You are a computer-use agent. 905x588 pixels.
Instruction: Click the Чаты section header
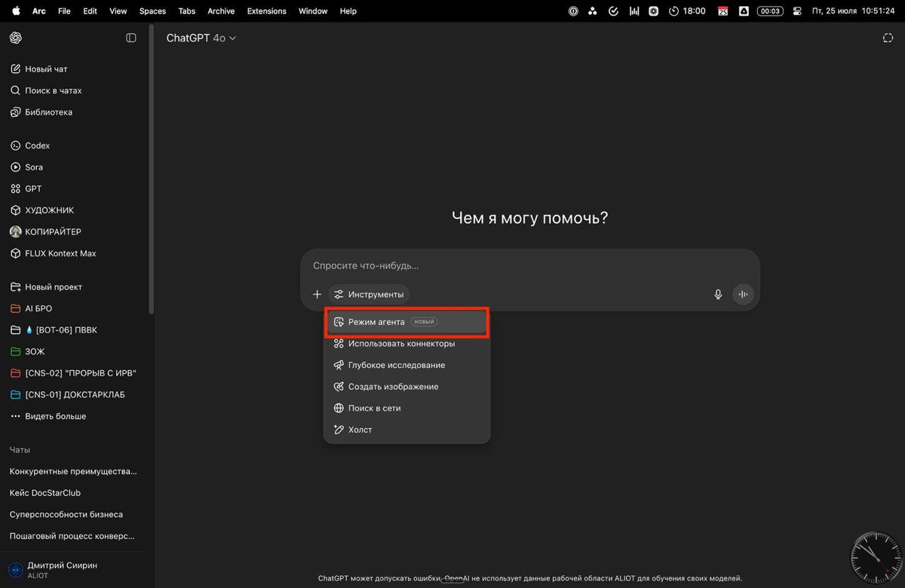pos(20,450)
